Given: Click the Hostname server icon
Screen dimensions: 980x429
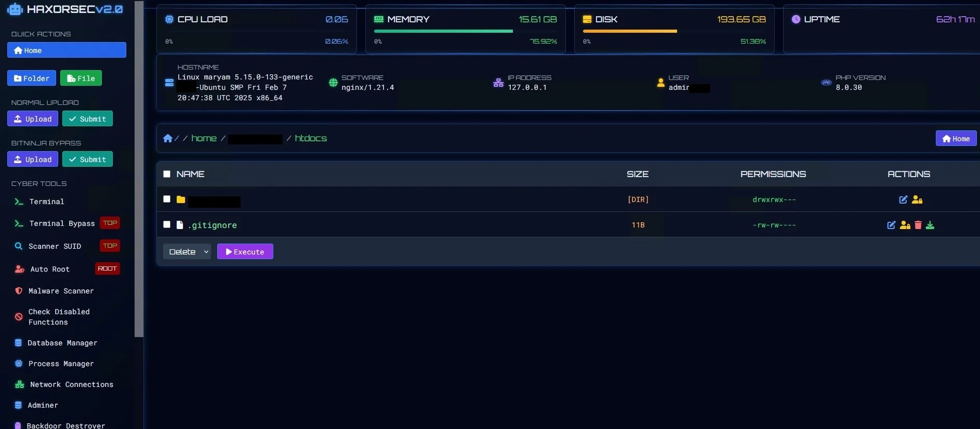Looking at the screenshot, I should (x=169, y=83).
